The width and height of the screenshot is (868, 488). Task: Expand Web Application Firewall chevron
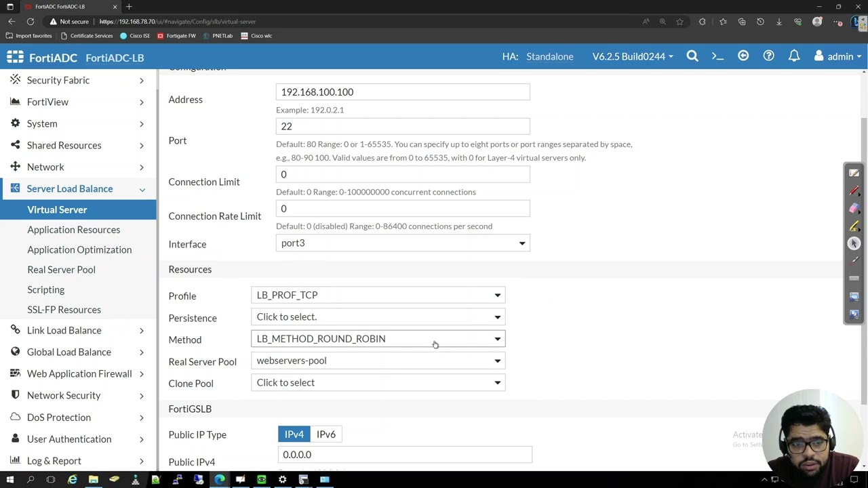141,374
